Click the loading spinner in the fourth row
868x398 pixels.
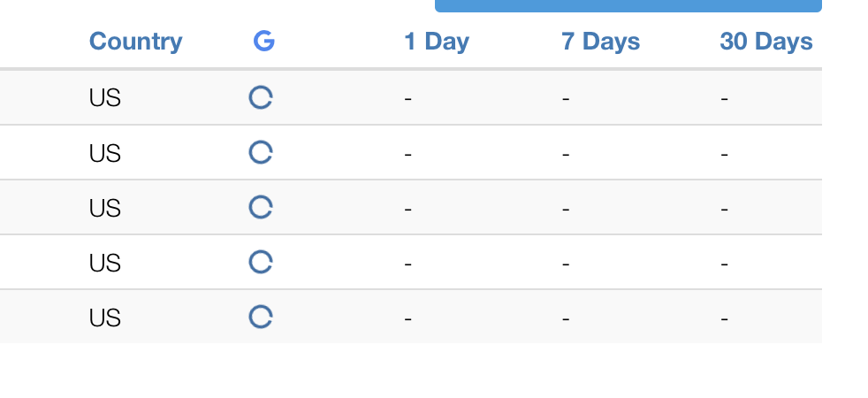pos(261,263)
